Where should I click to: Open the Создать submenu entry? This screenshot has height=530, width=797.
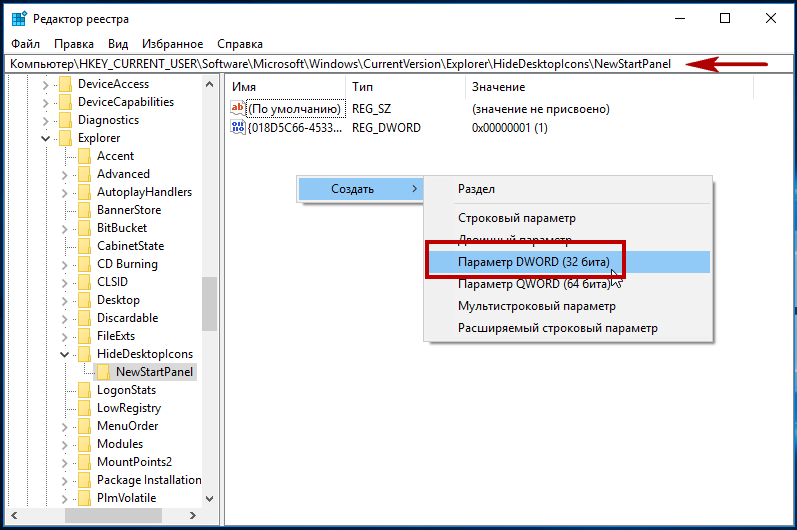click(360, 189)
